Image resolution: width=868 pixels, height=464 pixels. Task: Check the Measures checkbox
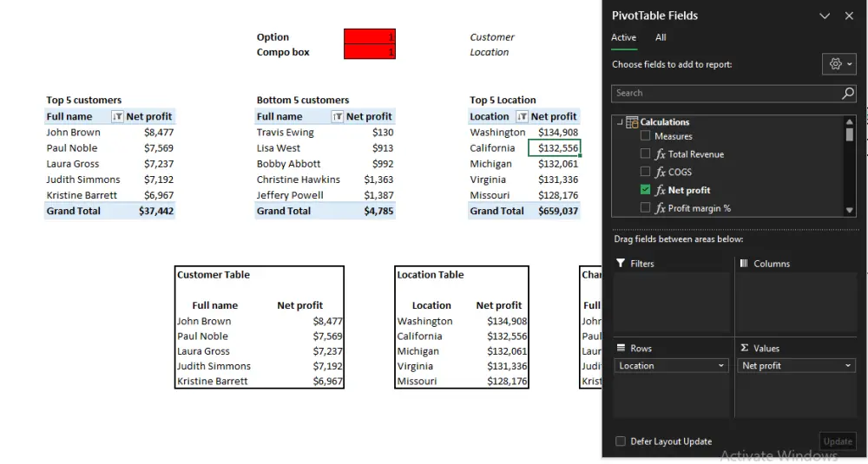coord(645,135)
